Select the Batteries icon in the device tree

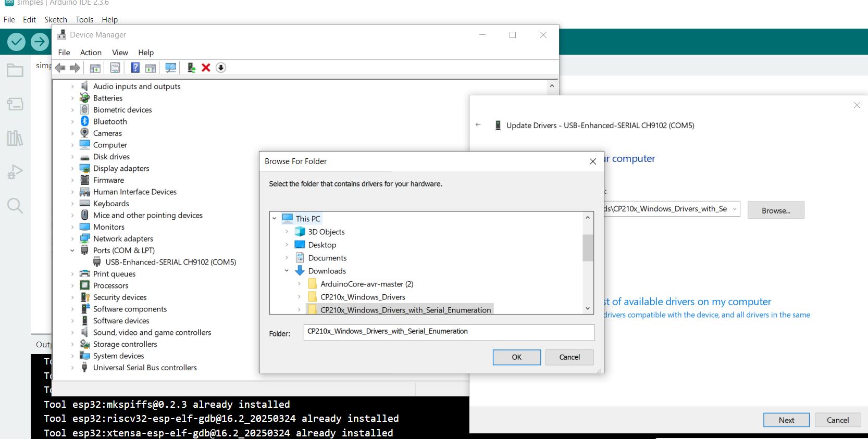click(85, 98)
